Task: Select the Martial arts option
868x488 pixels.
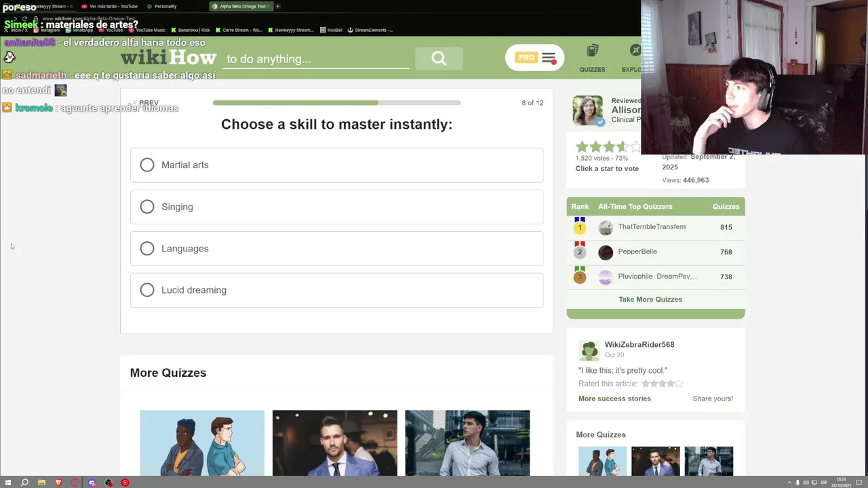Action: 336,165
